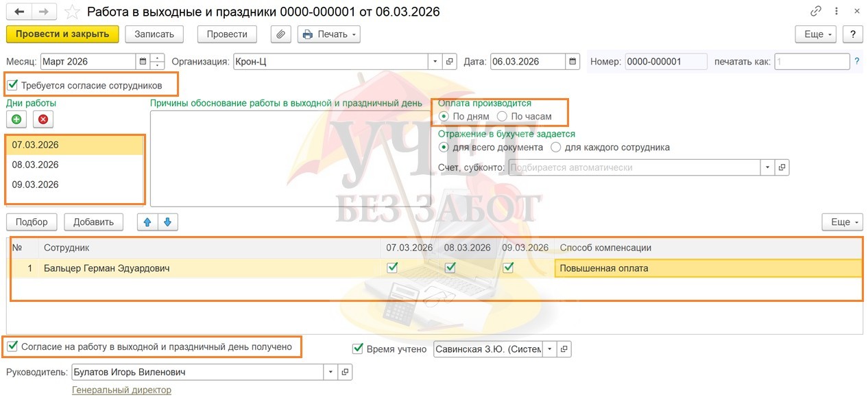This screenshot has width=868, height=400.
Task: Expand the Организация dropdown
Action: (x=435, y=62)
